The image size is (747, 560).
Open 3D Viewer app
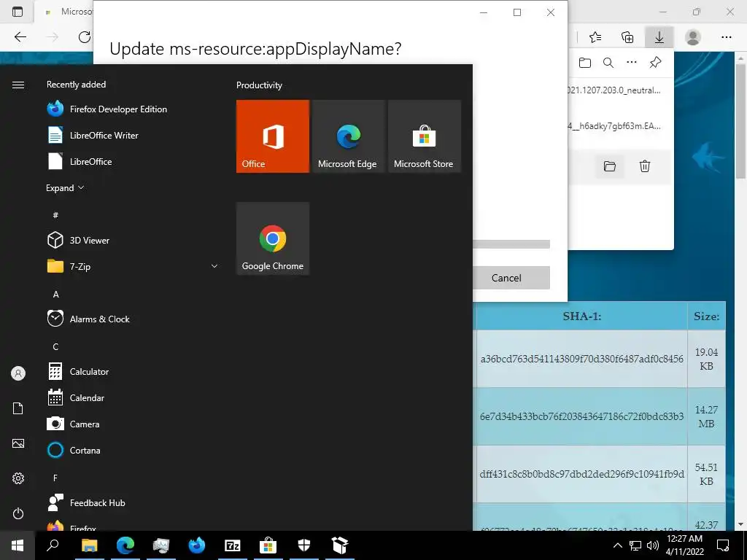tap(79, 240)
